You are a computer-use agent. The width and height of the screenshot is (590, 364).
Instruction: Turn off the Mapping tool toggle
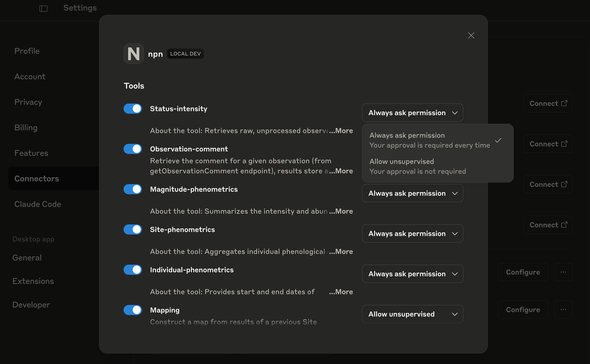click(x=133, y=310)
